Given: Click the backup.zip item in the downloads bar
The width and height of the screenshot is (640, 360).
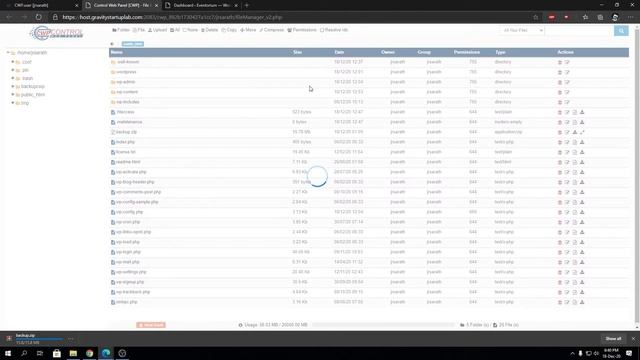Looking at the screenshot, I should click(x=35, y=339).
